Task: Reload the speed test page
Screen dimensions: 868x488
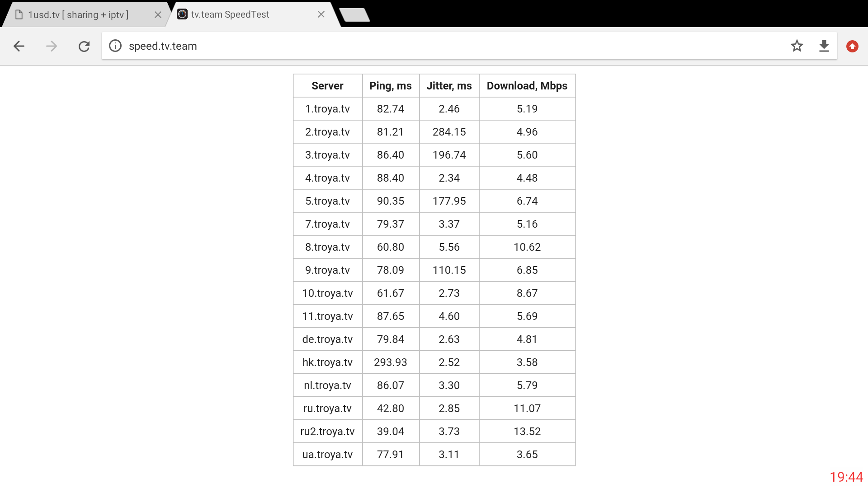Action: coord(84,46)
